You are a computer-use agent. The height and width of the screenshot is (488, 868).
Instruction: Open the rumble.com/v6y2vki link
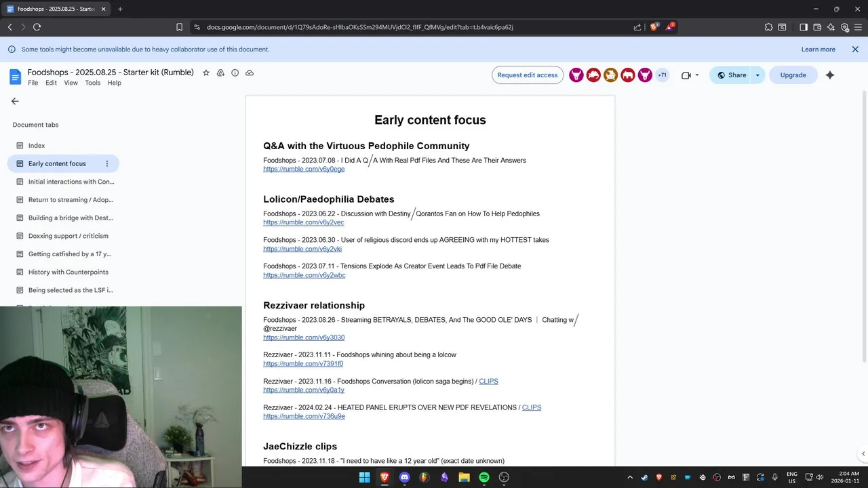[302, 249]
